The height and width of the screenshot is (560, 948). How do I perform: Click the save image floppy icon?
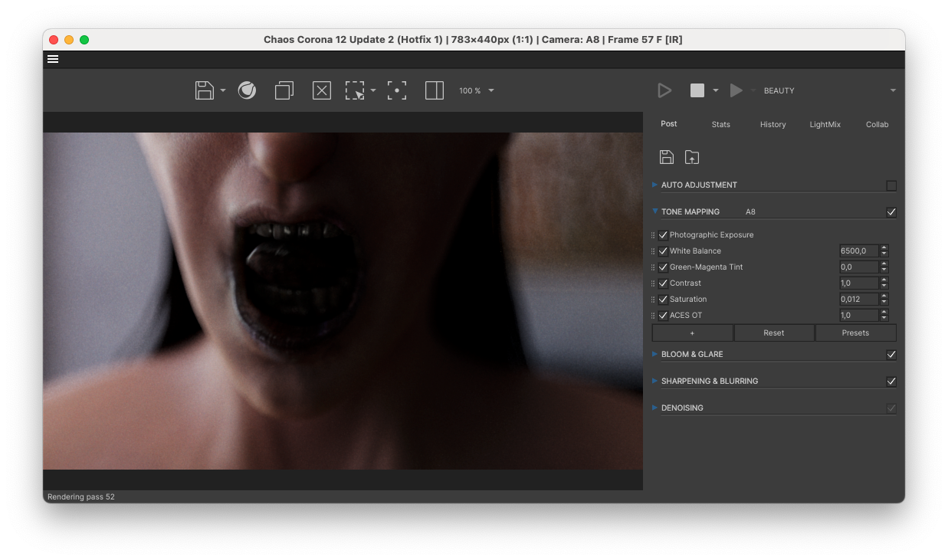click(x=205, y=90)
